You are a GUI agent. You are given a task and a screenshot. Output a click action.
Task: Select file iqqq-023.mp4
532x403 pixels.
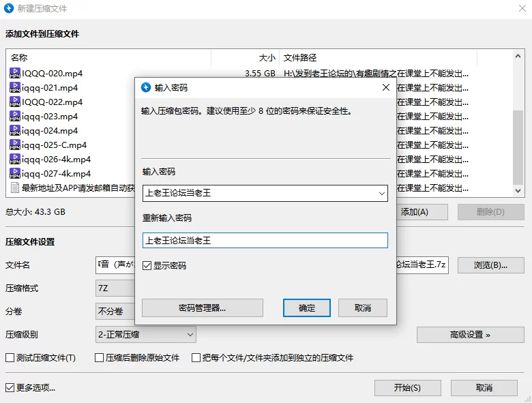pos(50,117)
